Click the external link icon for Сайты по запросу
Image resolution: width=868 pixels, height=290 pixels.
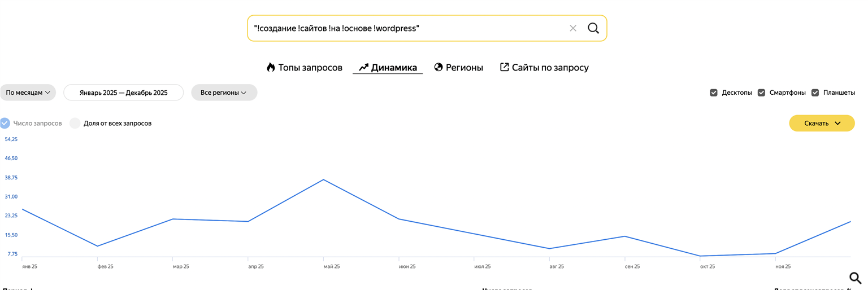coord(505,67)
